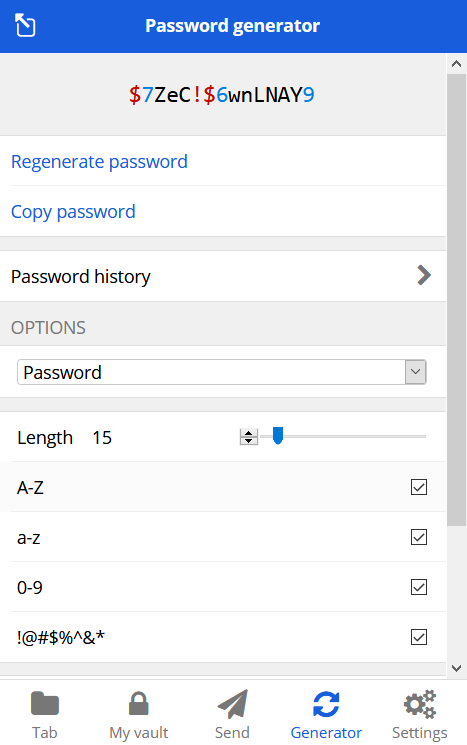
Task: Toggle the a-z lowercase checkbox
Action: pyautogui.click(x=419, y=537)
